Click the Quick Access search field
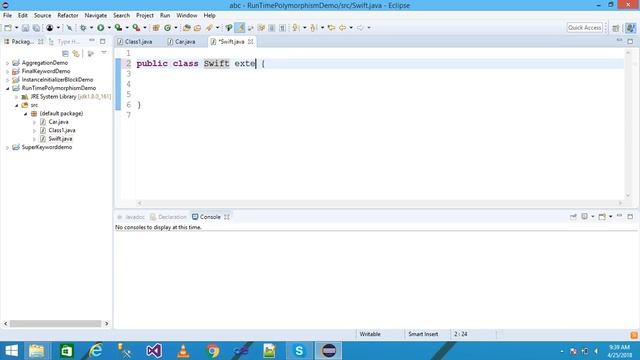The height and width of the screenshot is (360, 640). tap(584, 28)
